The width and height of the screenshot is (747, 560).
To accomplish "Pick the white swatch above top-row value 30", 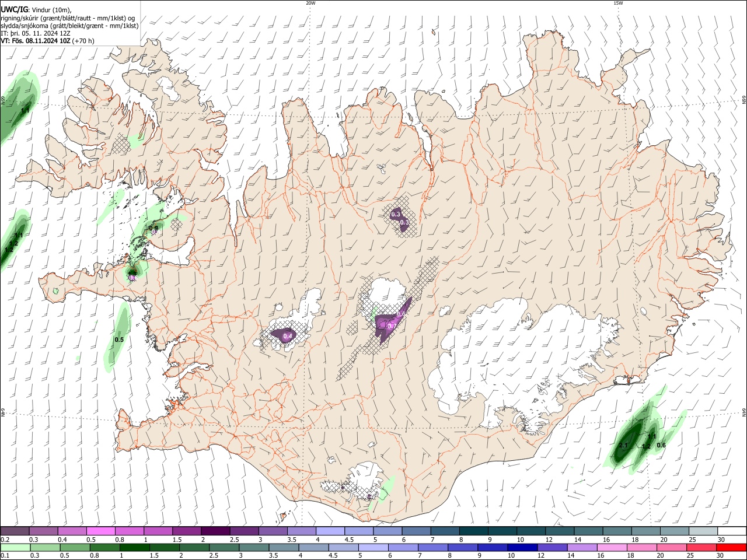I will click(732, 531).
